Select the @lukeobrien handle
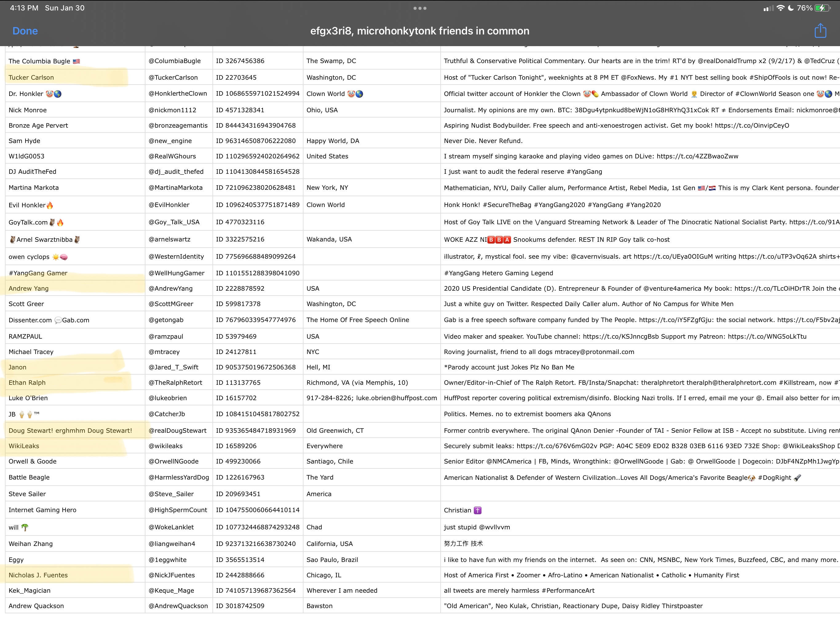 tap(168, 398)
